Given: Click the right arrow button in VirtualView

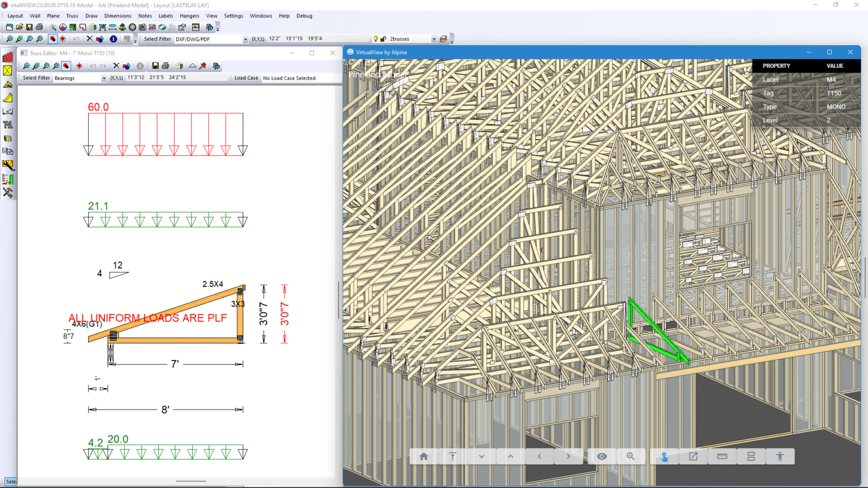Looking at the screenshot, I should pos(568,456).
